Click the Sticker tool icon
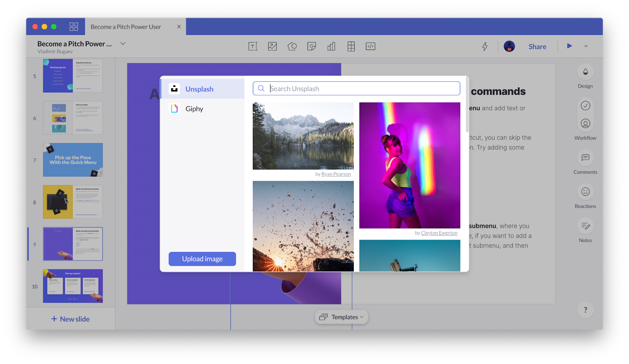629x364 pixels. 312,46
